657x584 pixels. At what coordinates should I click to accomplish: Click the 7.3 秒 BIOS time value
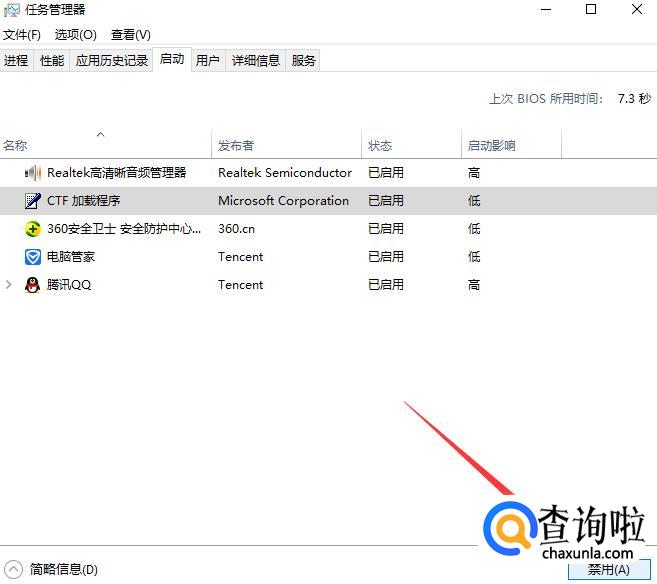[x=634, y=99]
